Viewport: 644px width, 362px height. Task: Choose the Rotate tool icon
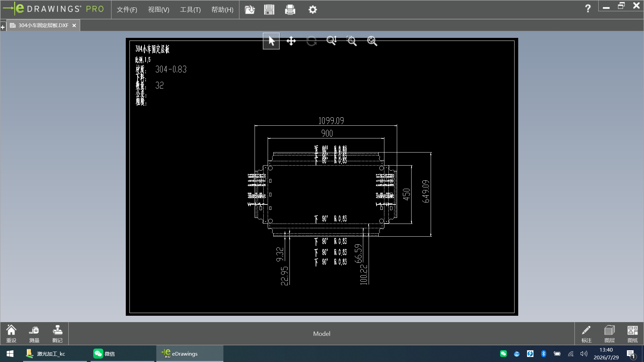pyautogui.click(x=311, y=41)
